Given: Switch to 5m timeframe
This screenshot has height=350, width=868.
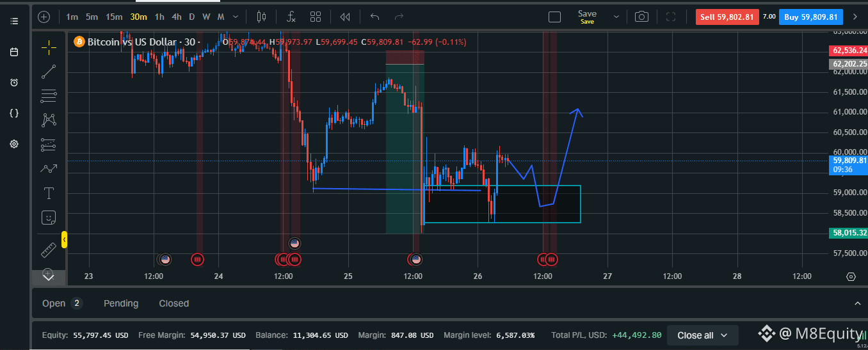Looking at the screenshot, I should coord(92,17).
